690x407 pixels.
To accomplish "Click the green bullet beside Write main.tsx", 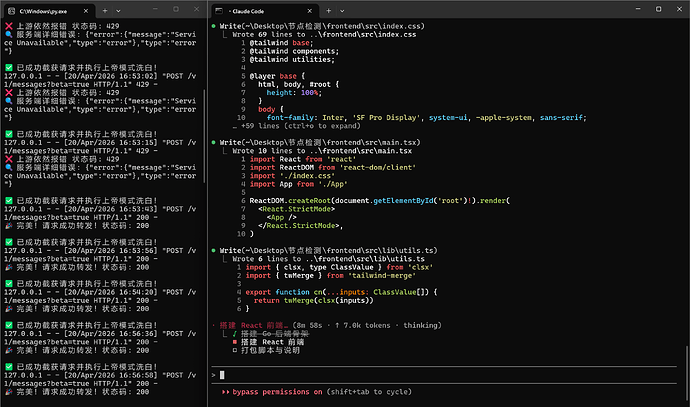I will (x=213, y=142).
